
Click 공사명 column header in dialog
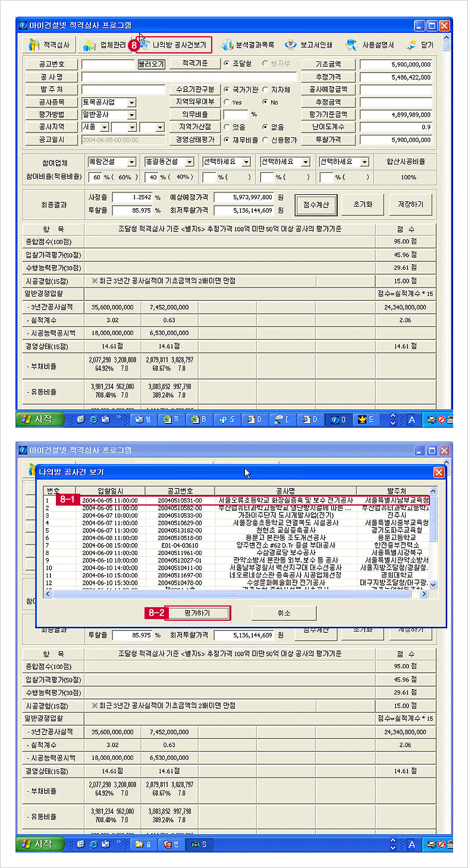pos(285,491)
